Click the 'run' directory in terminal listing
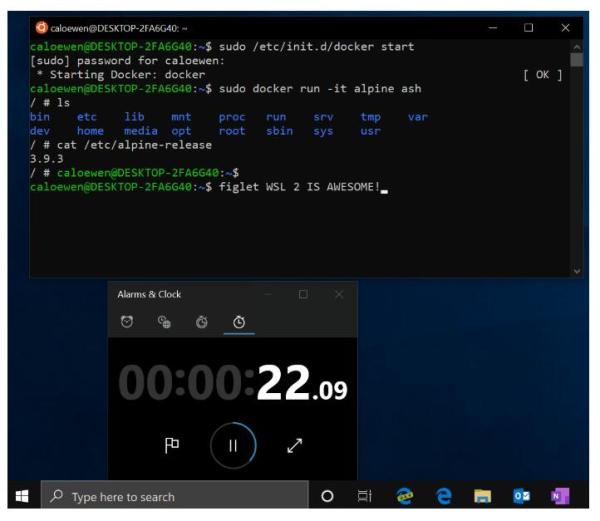Image resolution: width=600 pixels, height=521 pixels. coord(276,117)
